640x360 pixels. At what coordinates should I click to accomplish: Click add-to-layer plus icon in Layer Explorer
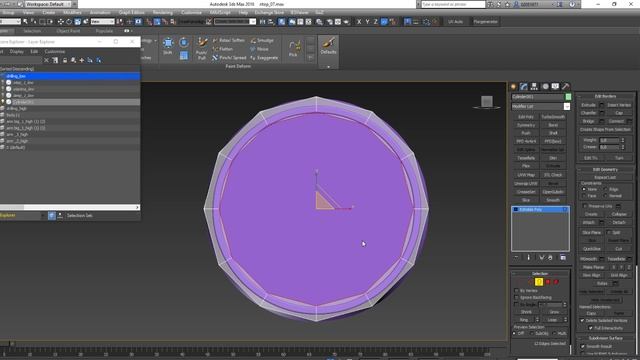point(82,60)
